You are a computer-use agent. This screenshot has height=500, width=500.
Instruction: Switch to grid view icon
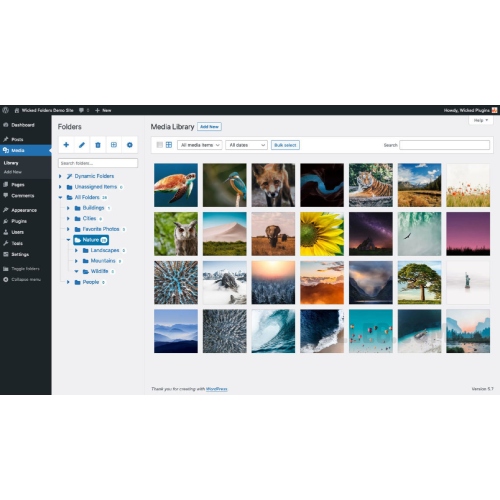(169, 145)
